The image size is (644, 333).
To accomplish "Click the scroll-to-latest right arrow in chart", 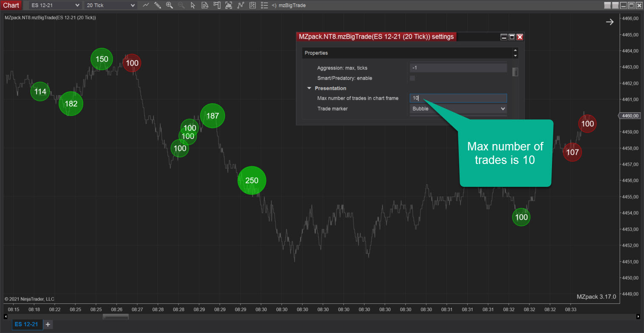I will click(x=610, y=22).
